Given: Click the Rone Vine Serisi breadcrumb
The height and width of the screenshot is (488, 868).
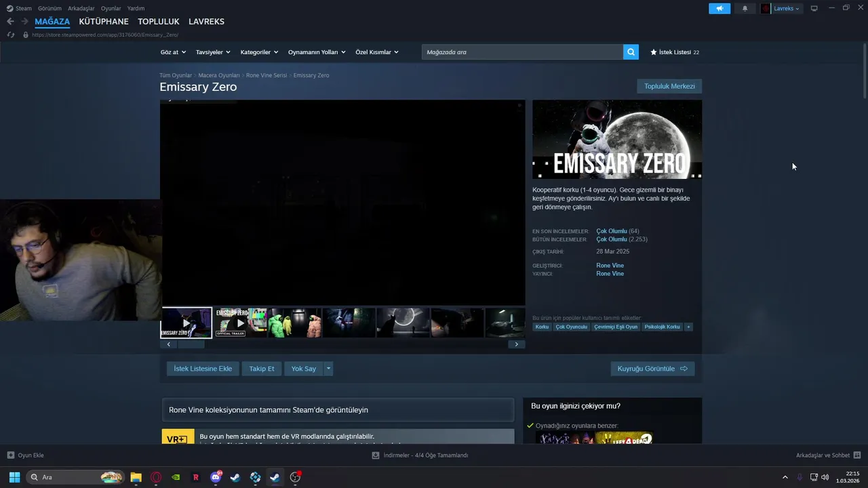Looking at the screenshot, I should [x=267, y=75].
